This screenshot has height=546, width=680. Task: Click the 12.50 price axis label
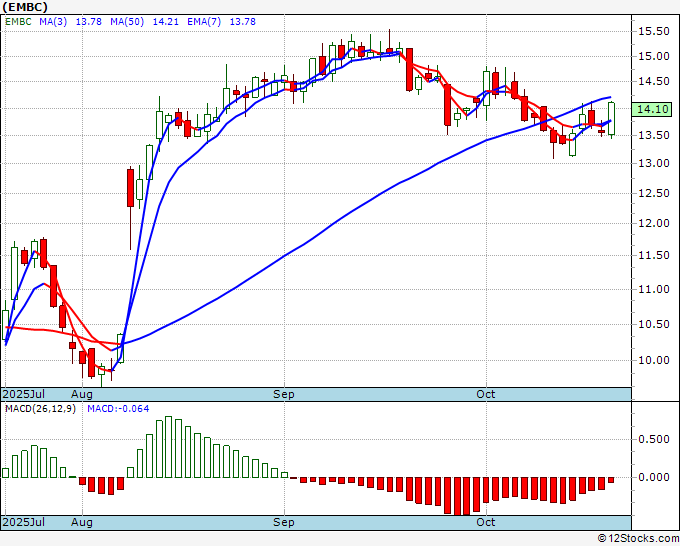pos(654,193)
